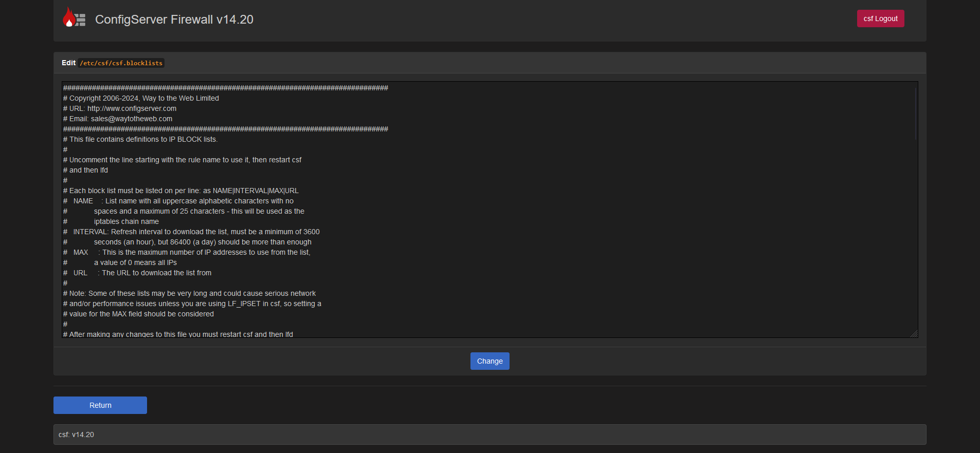This screenshot has height=453, width=980.
Task: Place cursor on 'Uncomment the line starting' line
Action: (x=183, y=160)
